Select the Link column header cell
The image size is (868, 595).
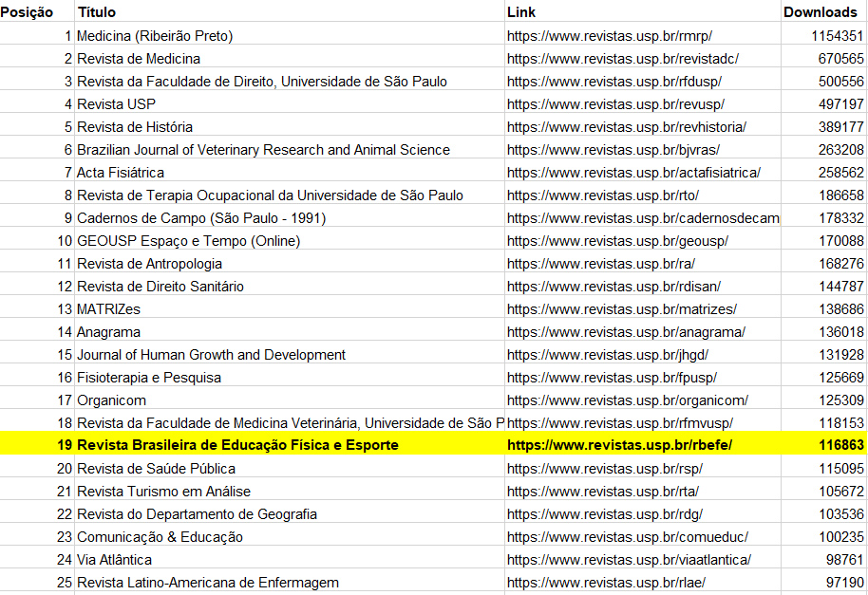coord(643,11)
